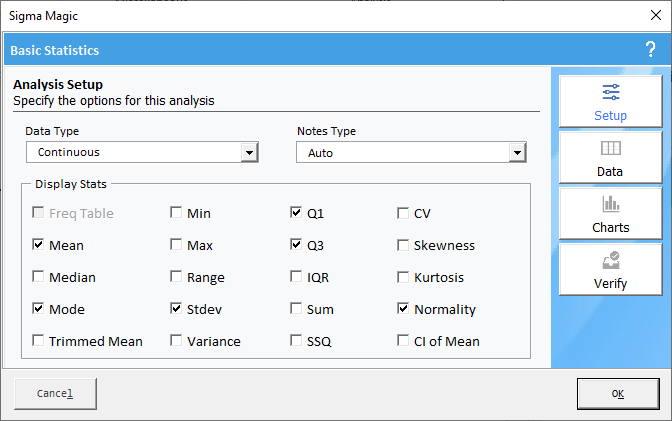
Task: Click the Continuous combo box field
Action: 133,152
